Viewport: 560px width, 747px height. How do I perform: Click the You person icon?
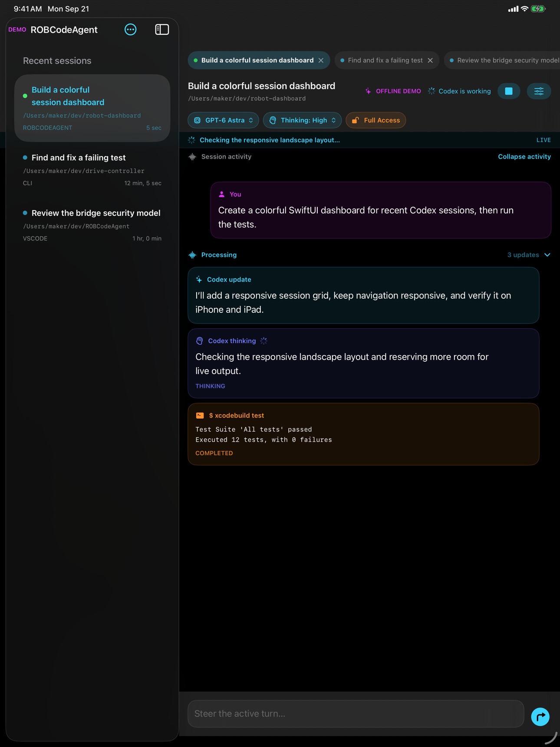pyautogui.click(x=221, y=194)
